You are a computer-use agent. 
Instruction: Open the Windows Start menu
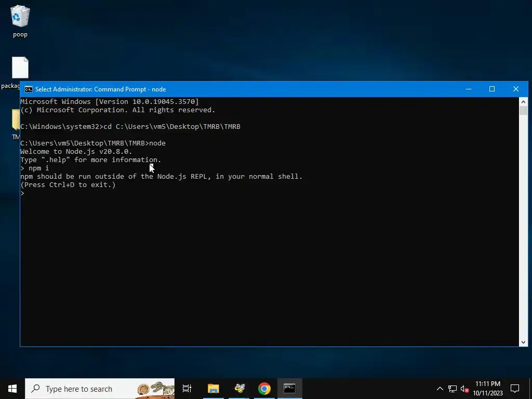click(12, 389)
